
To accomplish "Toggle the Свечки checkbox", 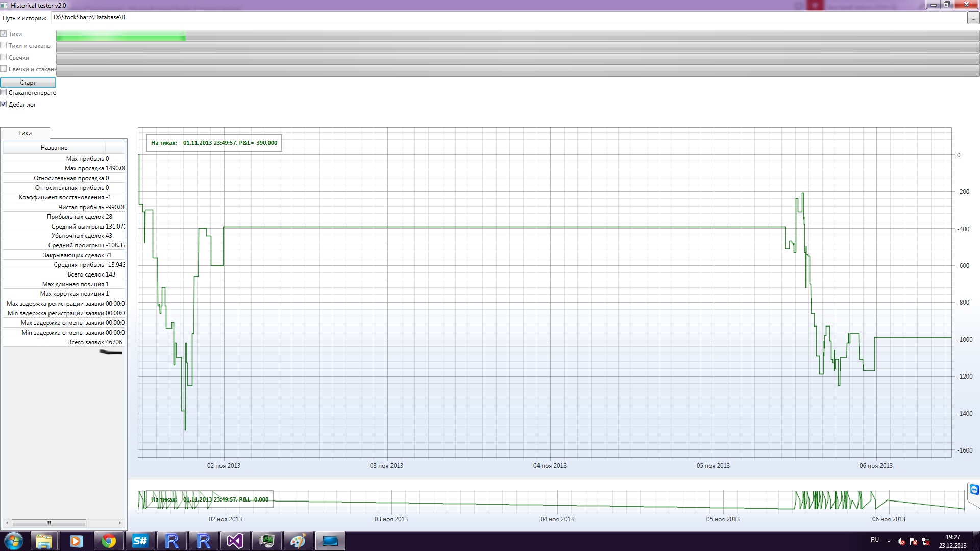I will click(x=4, y=57).
